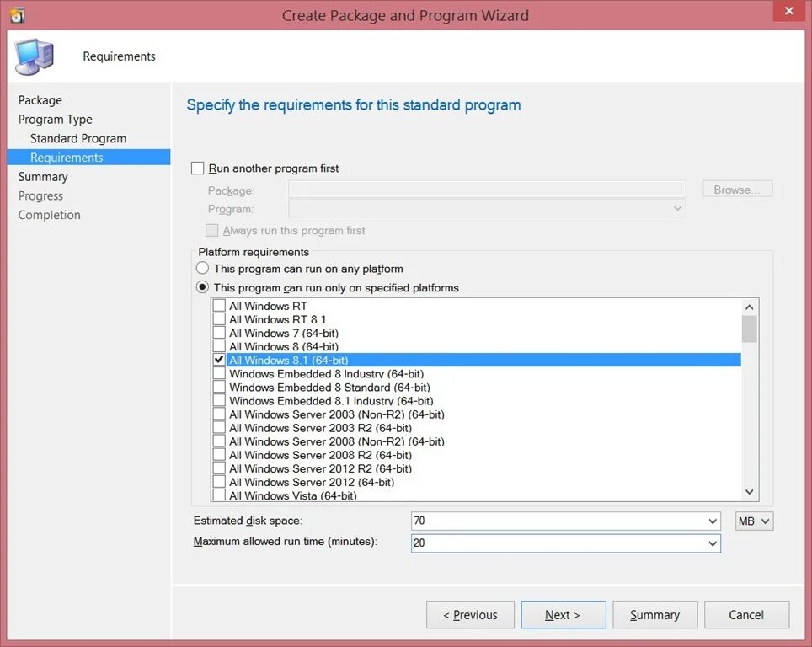Check Windows Embedded 8 Standard (64-bit) box

pos(219,387)
